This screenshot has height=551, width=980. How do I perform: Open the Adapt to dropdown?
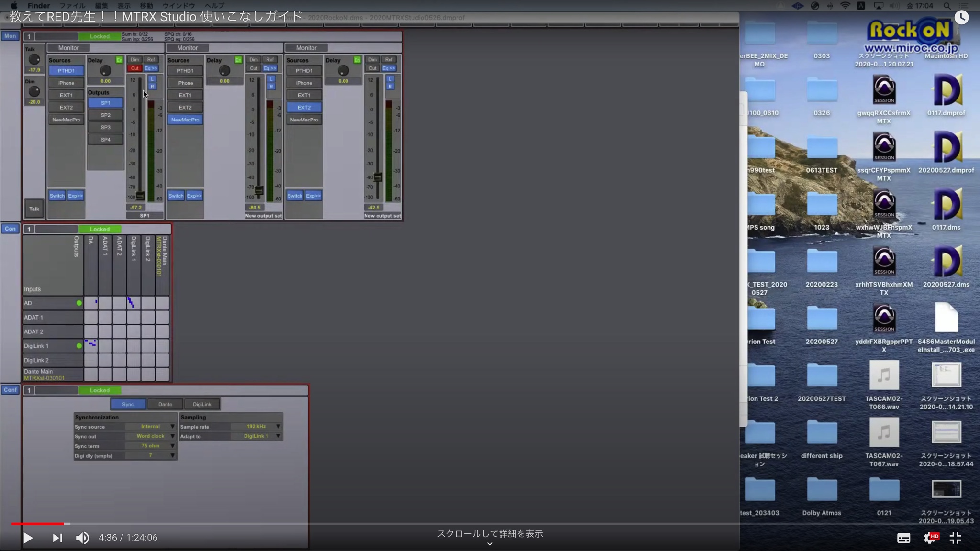click(x=256, y=436)
